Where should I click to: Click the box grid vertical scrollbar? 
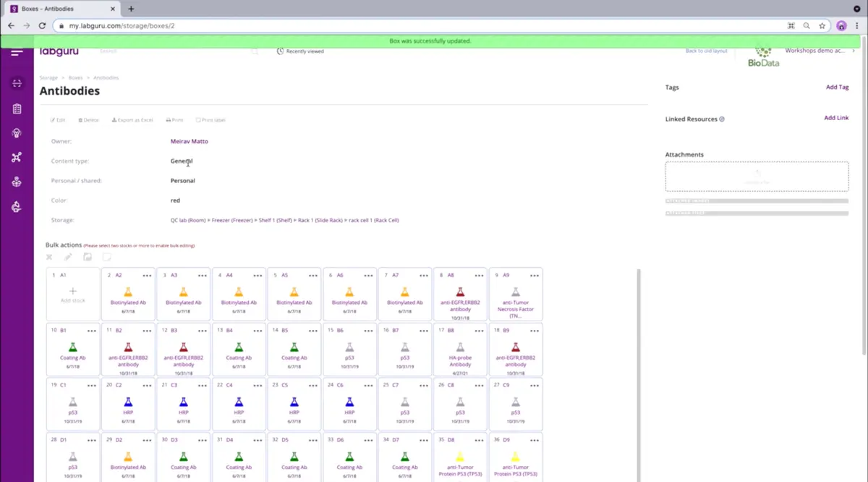638,375
